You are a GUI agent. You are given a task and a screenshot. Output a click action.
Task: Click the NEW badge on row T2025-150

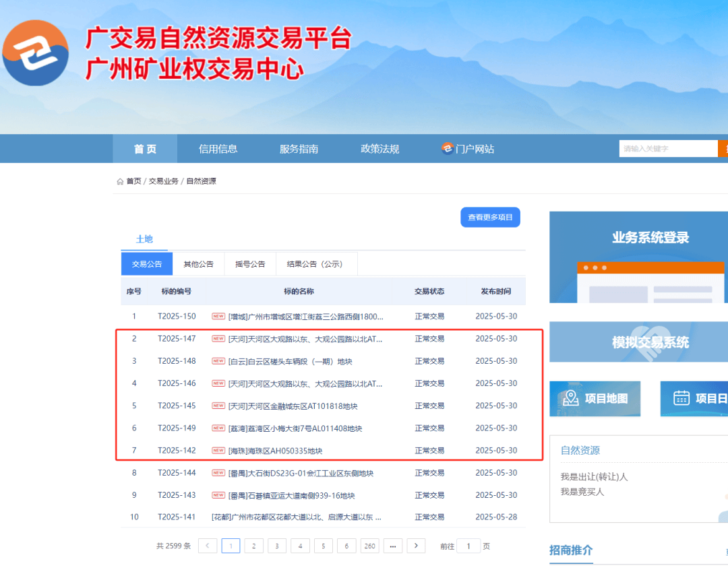[x=218, y=317]
